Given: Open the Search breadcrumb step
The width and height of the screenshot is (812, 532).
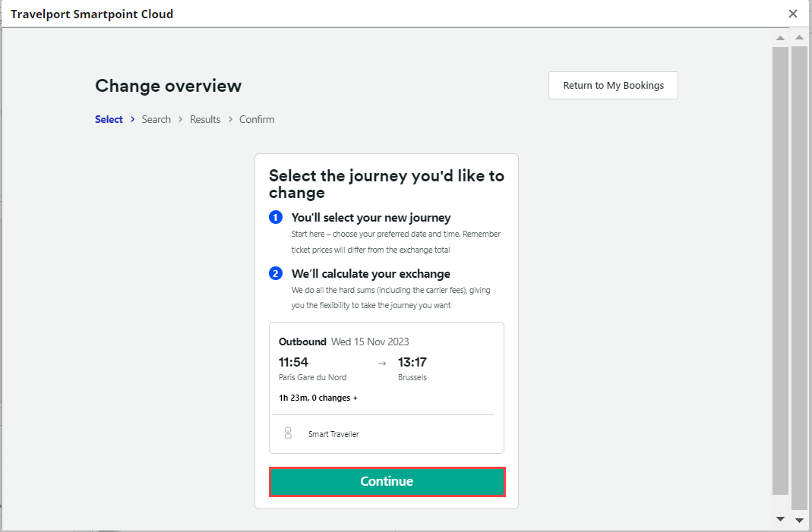Looking at the screenshot, I should pos(156,119).
